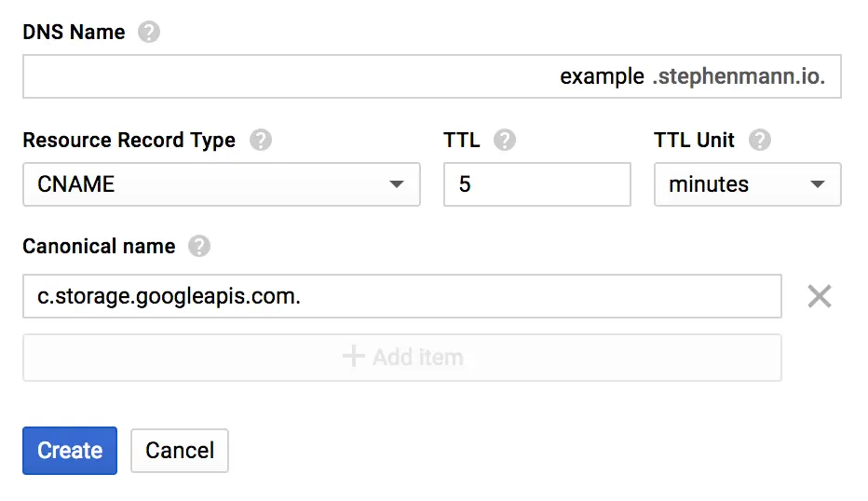The height and width of the screenshot is (501, 868).
Task: Click into the Canonical name text box
Action: pos(401,296)
